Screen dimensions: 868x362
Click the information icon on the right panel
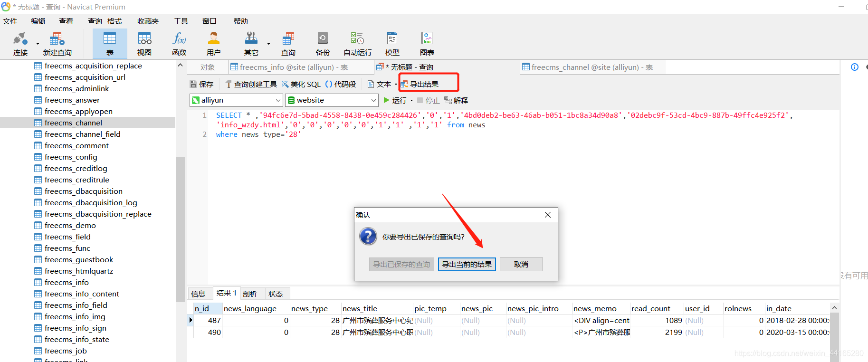(x=855, y=67)
